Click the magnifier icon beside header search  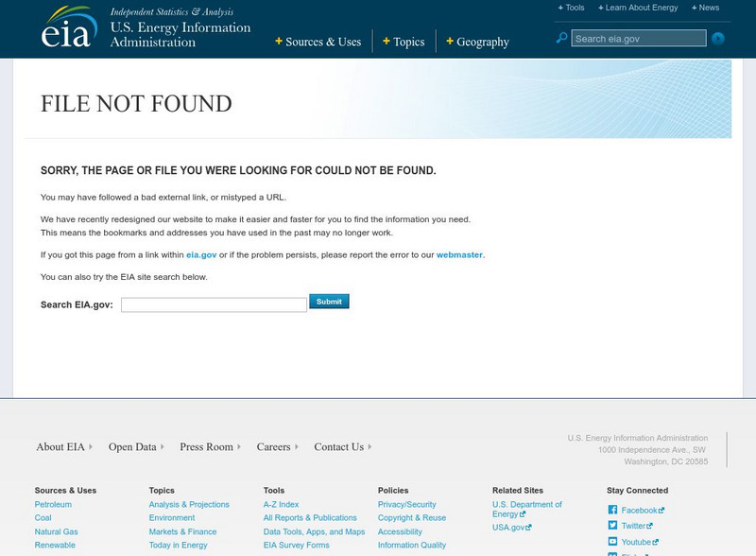(x=561, y=38)
